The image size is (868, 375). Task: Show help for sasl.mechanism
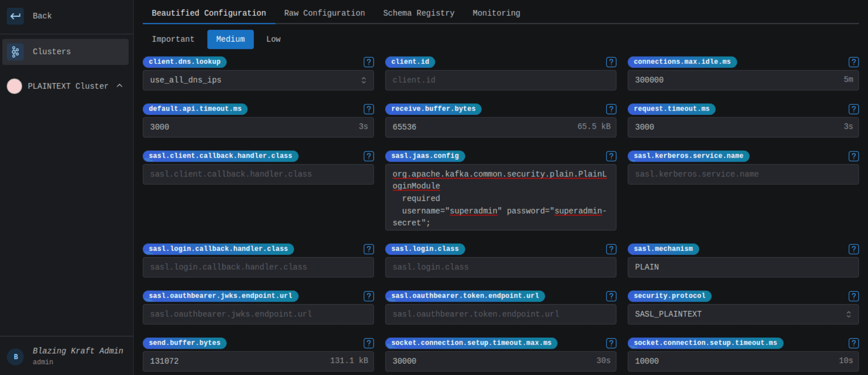pos(854,249)
